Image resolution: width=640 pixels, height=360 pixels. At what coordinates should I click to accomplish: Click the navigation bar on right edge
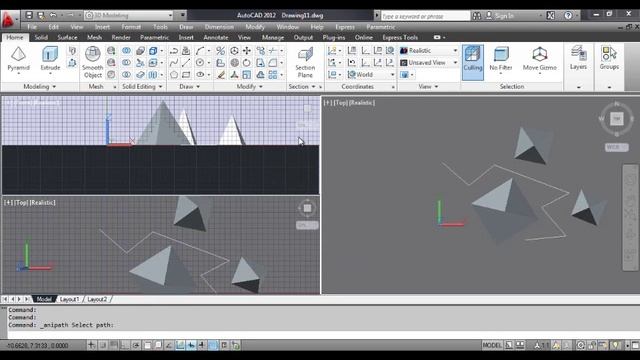pyautogui.click(x=630, y=217)
